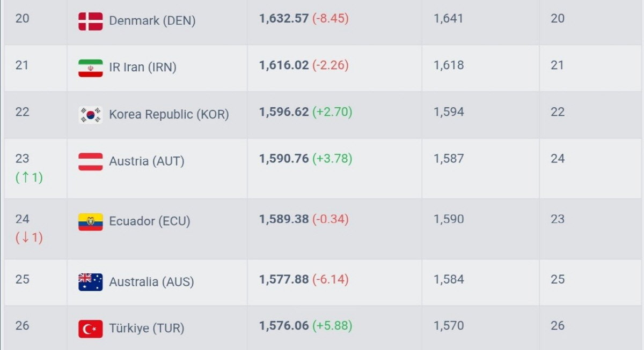Select Korea Republic (KOR) team name
The width and height of the screenshot is (644, 350).
(x=169, y=114)
